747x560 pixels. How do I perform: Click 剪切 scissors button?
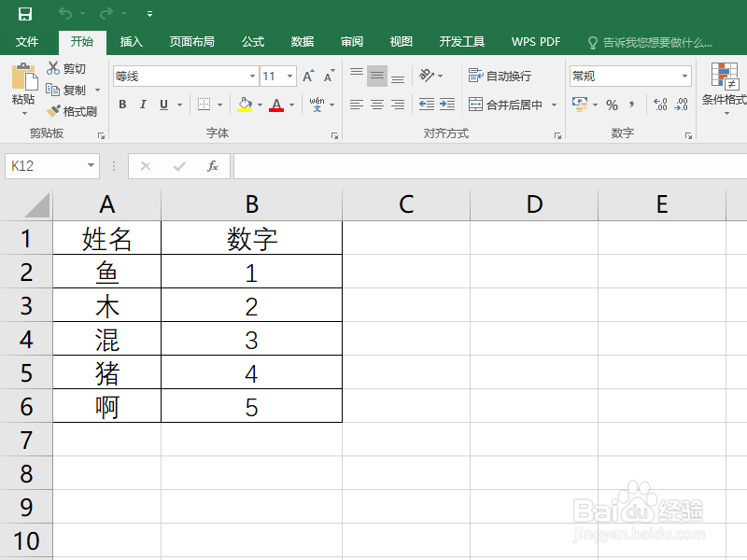click(x=66, y=68)
